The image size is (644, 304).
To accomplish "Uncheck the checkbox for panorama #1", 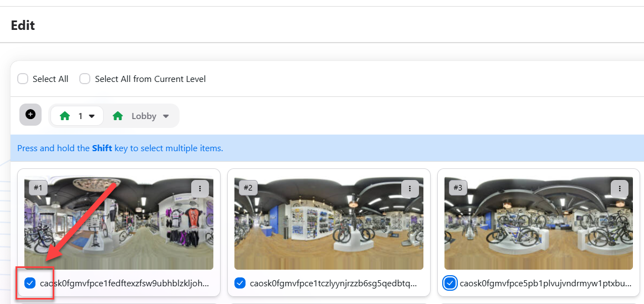I will tap(30, 284).
